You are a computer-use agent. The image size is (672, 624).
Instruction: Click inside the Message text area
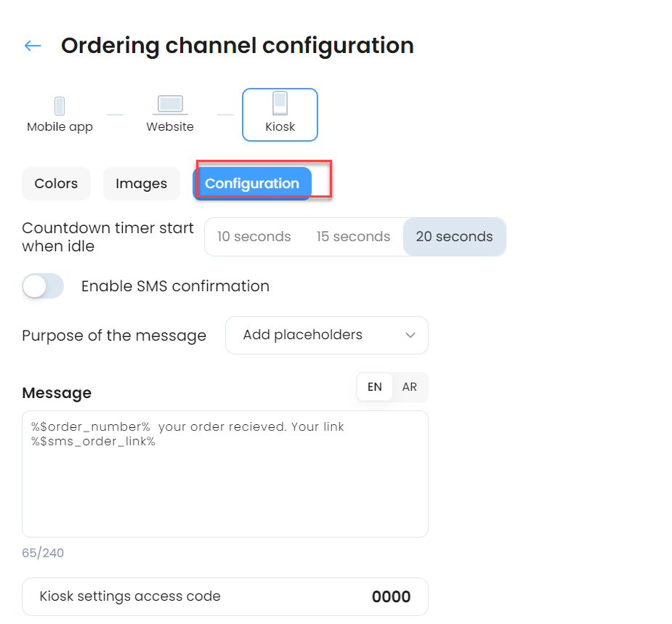coord(225,474)
